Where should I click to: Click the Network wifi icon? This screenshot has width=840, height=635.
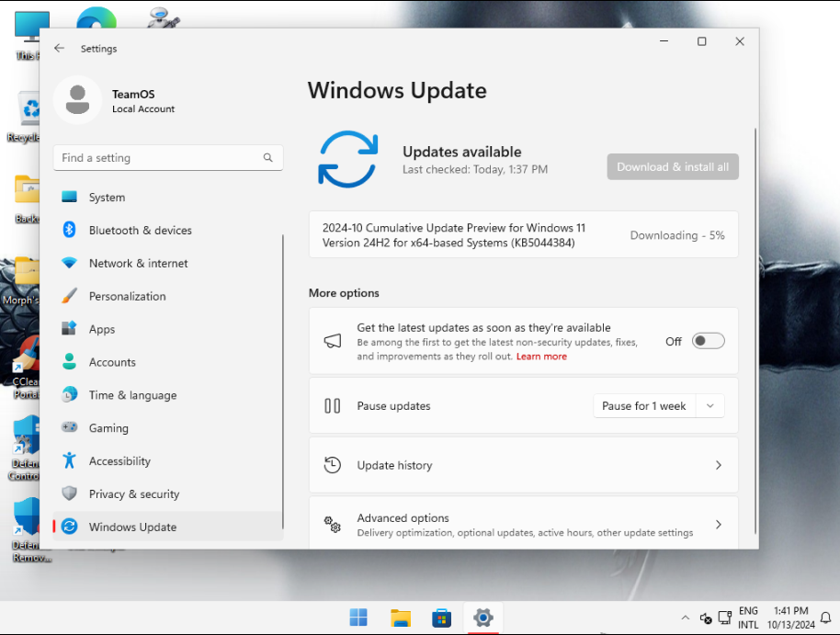pyautogui.click(x=69, y=263)
